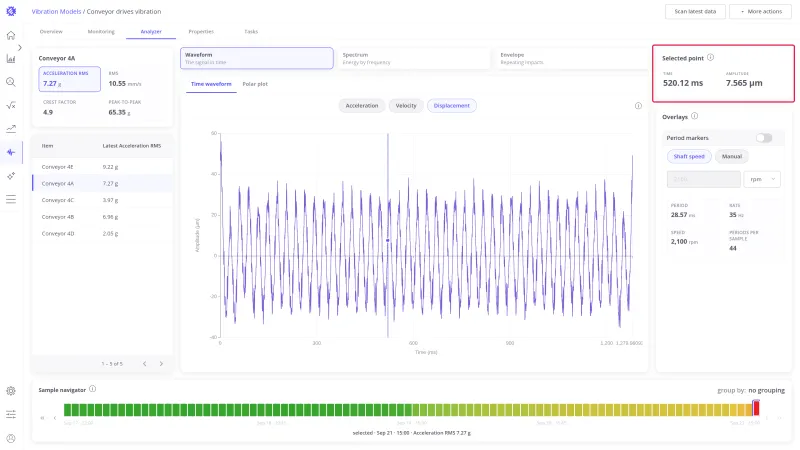This screenshot has height=450, width=800.
Task: Switch waveform to Velocity
Action: 406,106
